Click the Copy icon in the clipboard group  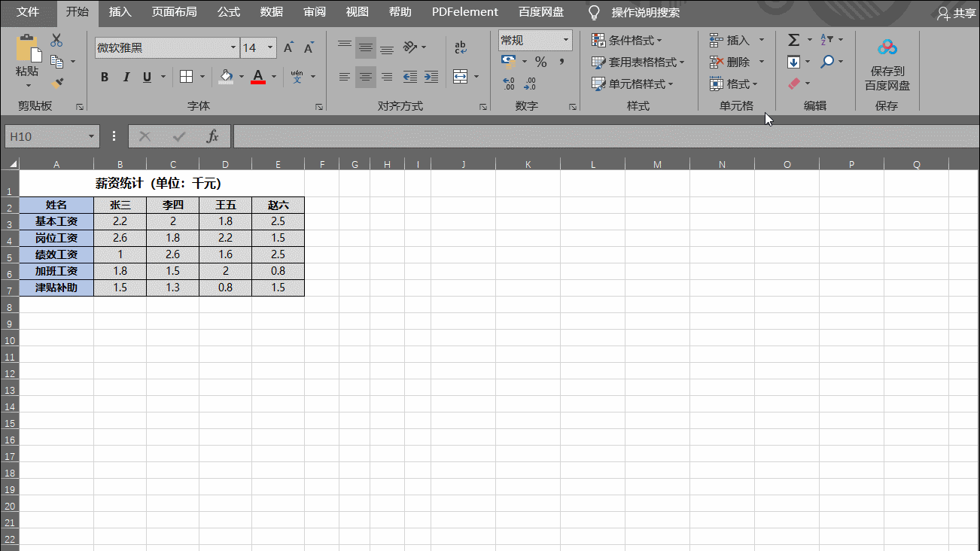point(56,62)
